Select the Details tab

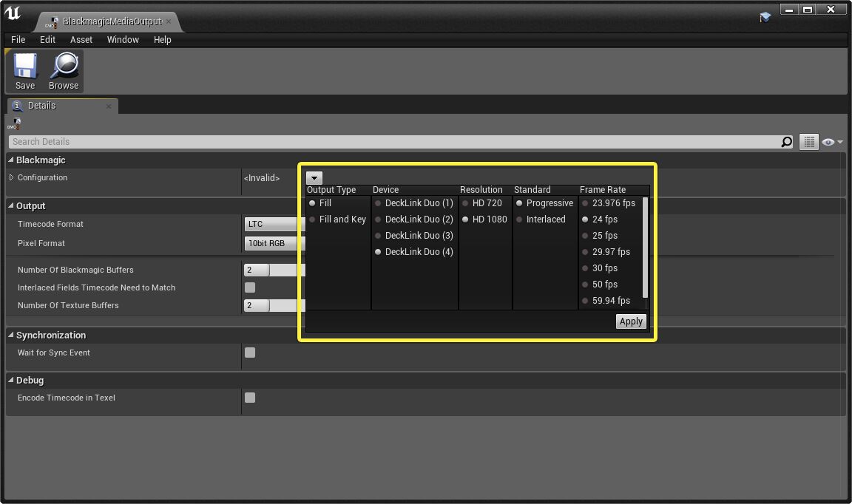tap(41, 105)
